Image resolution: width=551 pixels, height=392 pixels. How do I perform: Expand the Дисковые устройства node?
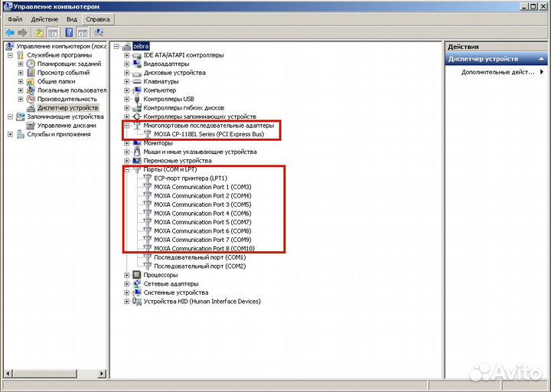(127, 73)
